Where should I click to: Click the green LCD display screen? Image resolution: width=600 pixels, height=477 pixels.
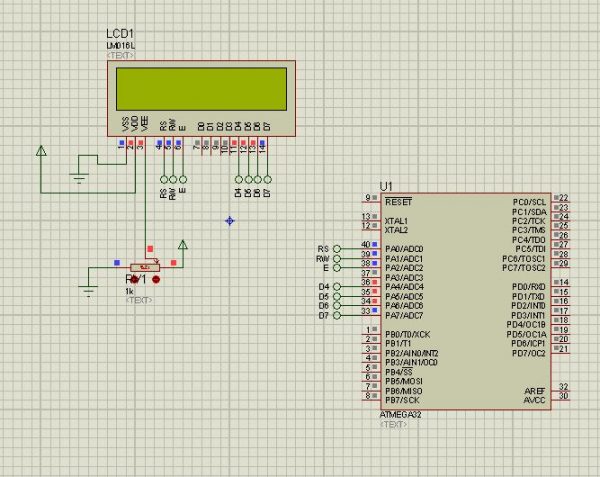tap(202, 89)
